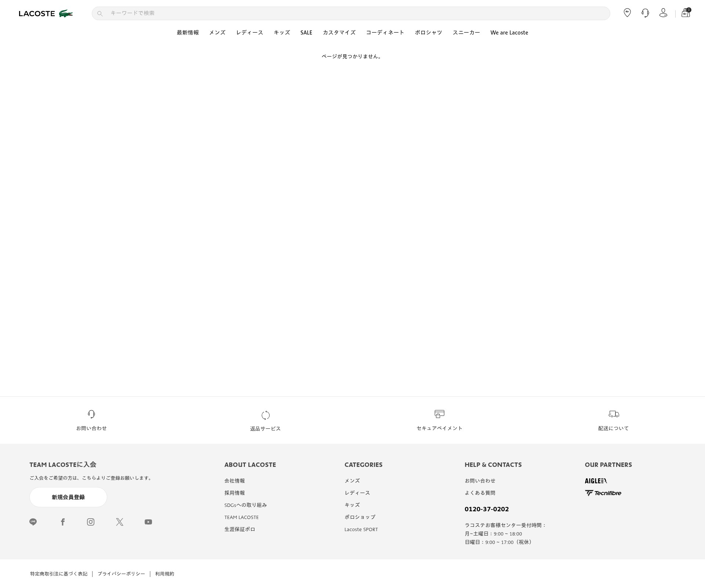Open the ポロショップ category link

(360, 517)
